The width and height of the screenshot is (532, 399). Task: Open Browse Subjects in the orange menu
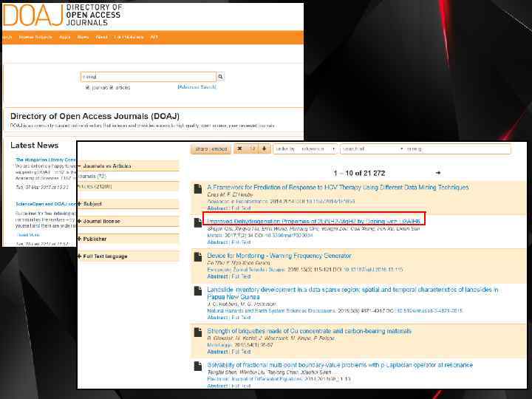(35, 37)
